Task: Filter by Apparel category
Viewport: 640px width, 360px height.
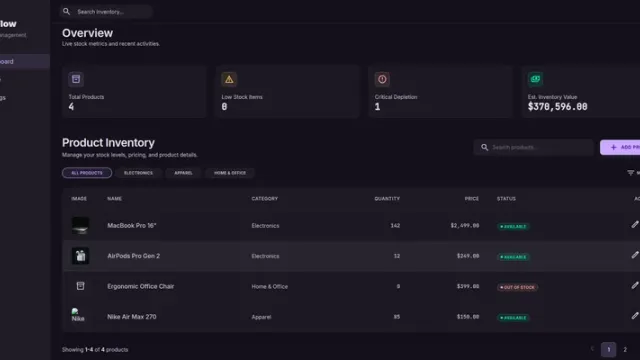Action: pyautogui.click(x=183, y=173)
